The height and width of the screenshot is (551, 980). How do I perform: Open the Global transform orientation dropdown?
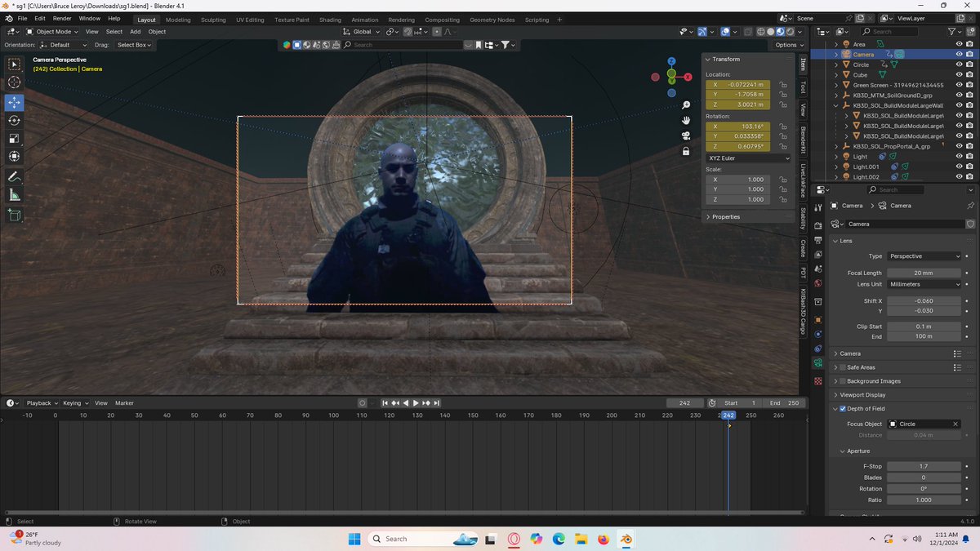[x=361, y=32]
